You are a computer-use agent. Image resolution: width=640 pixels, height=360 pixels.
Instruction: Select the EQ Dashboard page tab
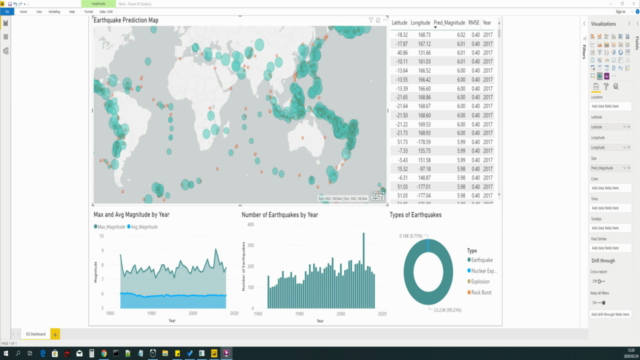(x=36, y=334)
